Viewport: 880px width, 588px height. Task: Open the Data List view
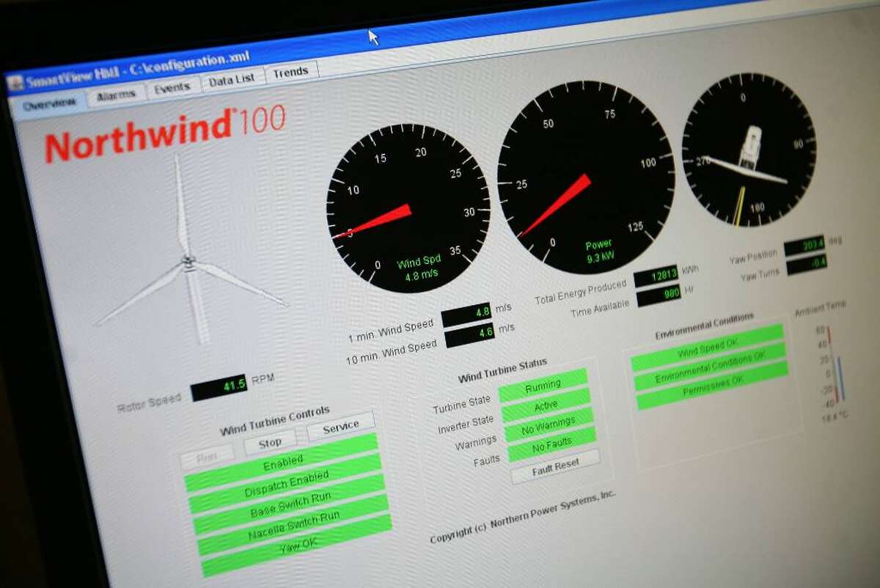pyautogui.click(x=232, y=77)
